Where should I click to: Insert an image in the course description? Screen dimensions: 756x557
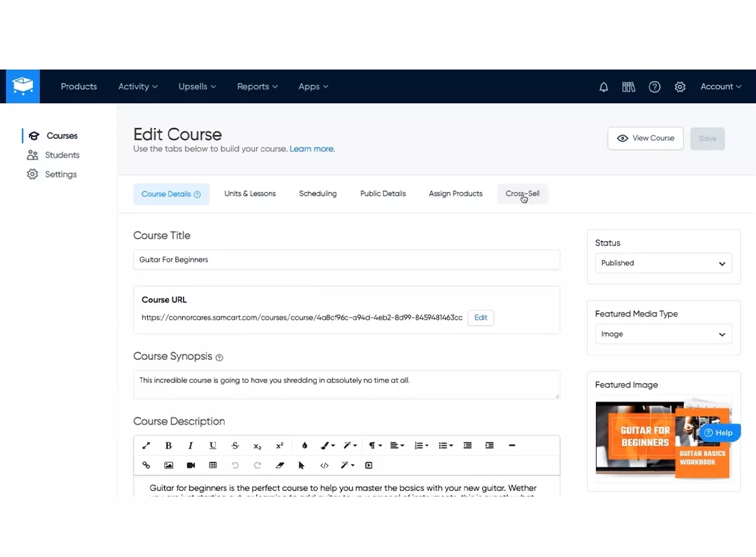pyautogui.click(x=168, y=466)
